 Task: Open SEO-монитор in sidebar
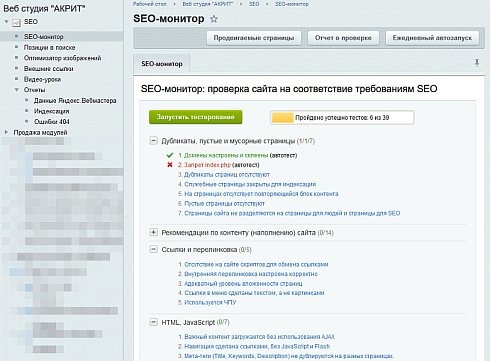[x=43, y=37]
